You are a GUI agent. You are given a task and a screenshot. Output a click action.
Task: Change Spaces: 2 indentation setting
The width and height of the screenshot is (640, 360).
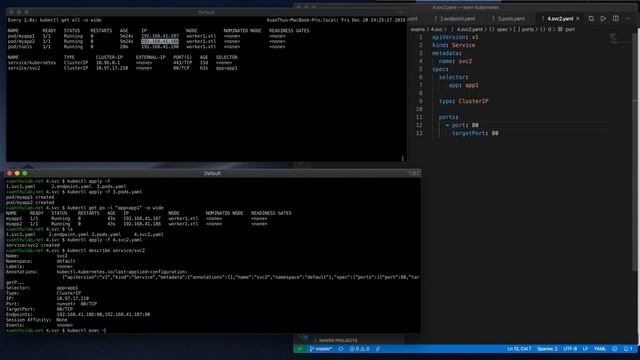[x=547, y=349]
